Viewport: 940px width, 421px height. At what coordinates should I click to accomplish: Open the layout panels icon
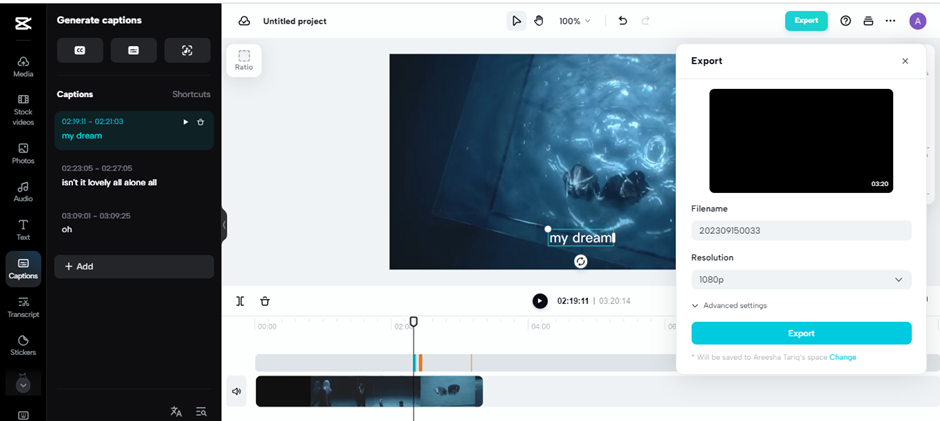tap(867, 21)
